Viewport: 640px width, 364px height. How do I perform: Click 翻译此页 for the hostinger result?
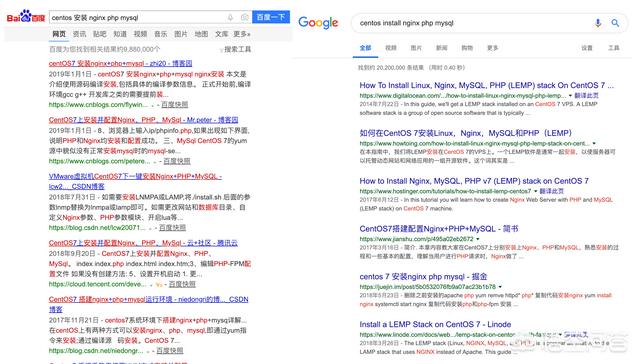[x=552, y=191]
